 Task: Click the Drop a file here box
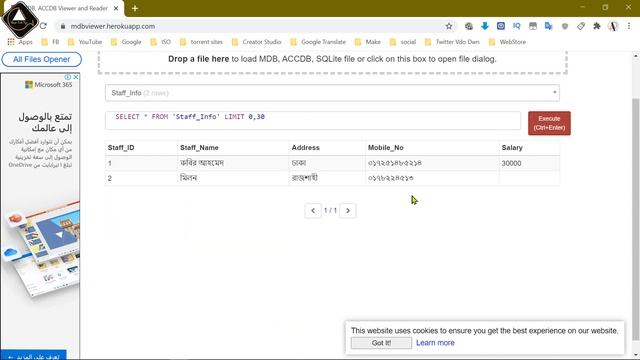tap(332, 62)
